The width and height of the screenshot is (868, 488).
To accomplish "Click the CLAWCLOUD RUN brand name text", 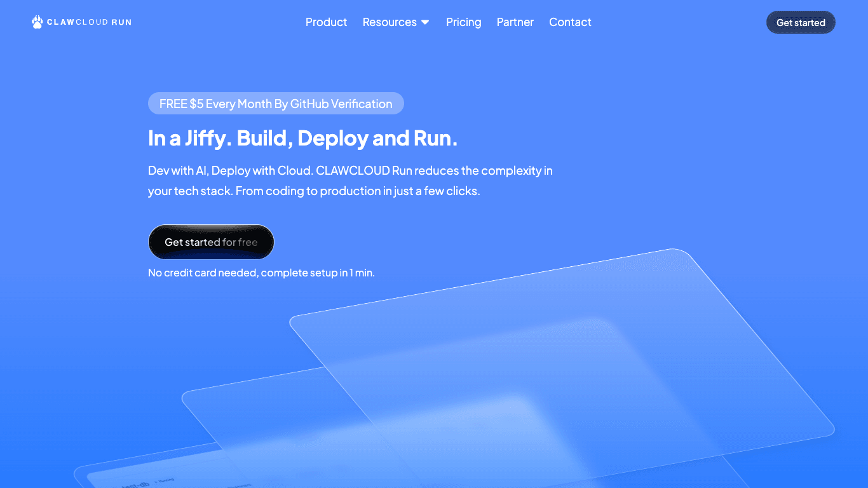I will (89, 22).
